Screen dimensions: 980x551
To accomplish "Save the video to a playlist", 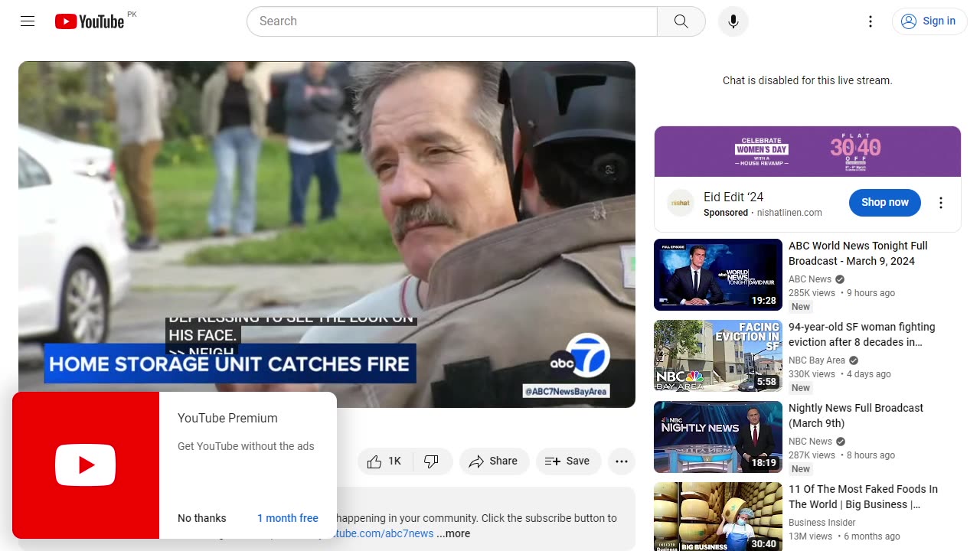I will coord(567,461).
